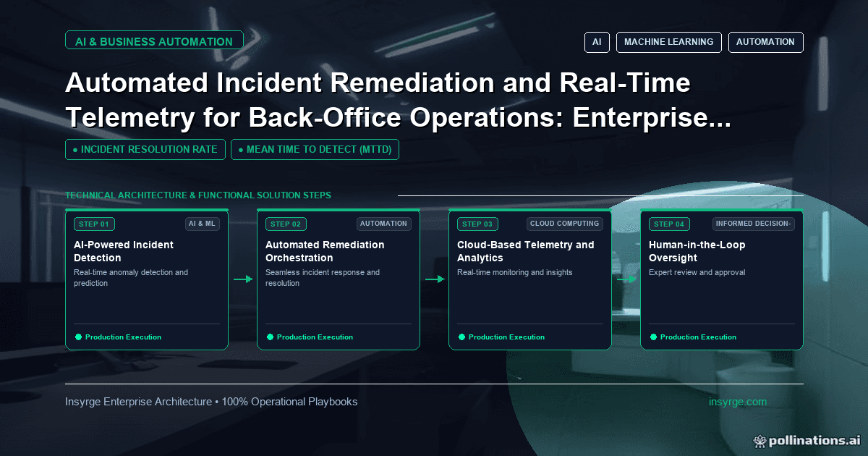Click the AI & ML label on step 01
868x456 pixels.
click(x=202, y=224)
